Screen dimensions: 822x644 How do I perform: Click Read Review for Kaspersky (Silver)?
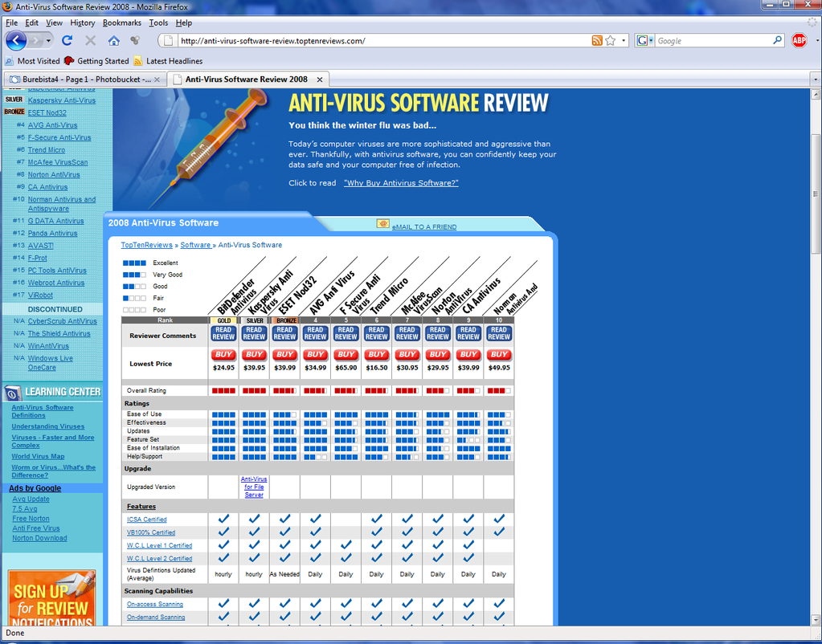click(254, 333)
